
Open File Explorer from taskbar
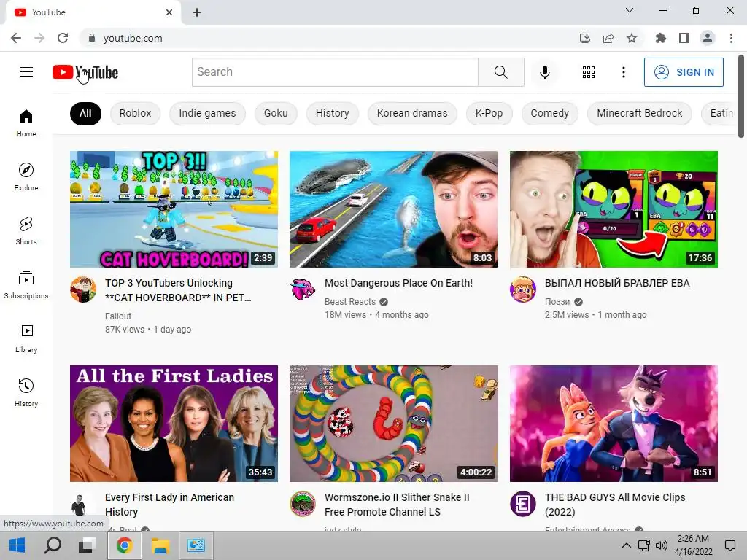160,545
